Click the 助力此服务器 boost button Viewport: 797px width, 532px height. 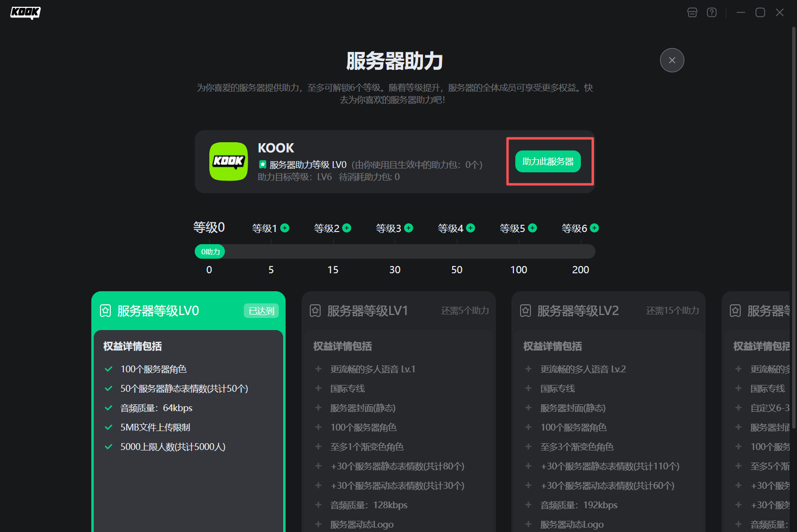[x=548, y=161]
